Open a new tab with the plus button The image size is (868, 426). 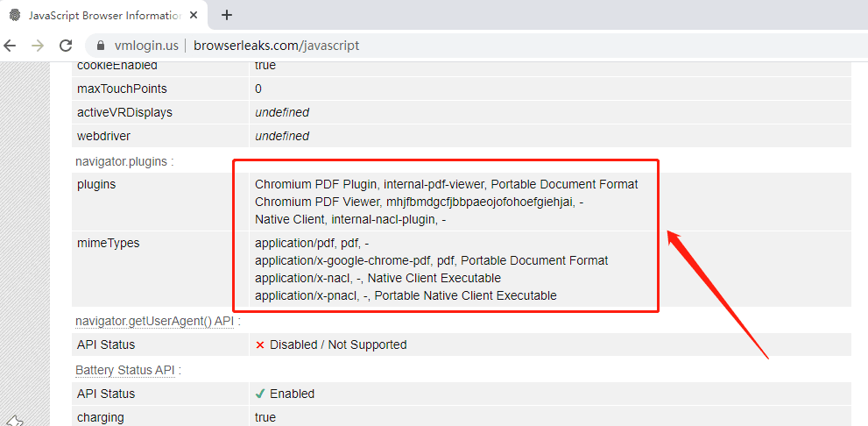tap(227, 15)
